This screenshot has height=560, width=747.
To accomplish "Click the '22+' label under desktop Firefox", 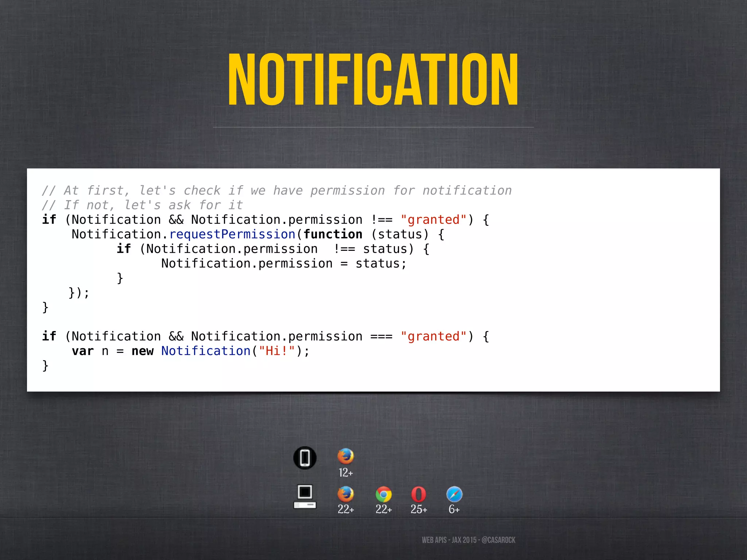I will (345, 509).
